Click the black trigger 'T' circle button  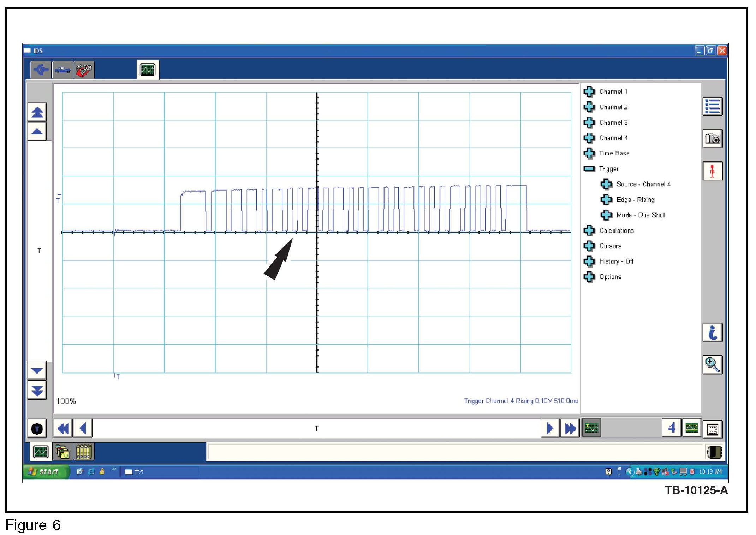click(37, 429)
